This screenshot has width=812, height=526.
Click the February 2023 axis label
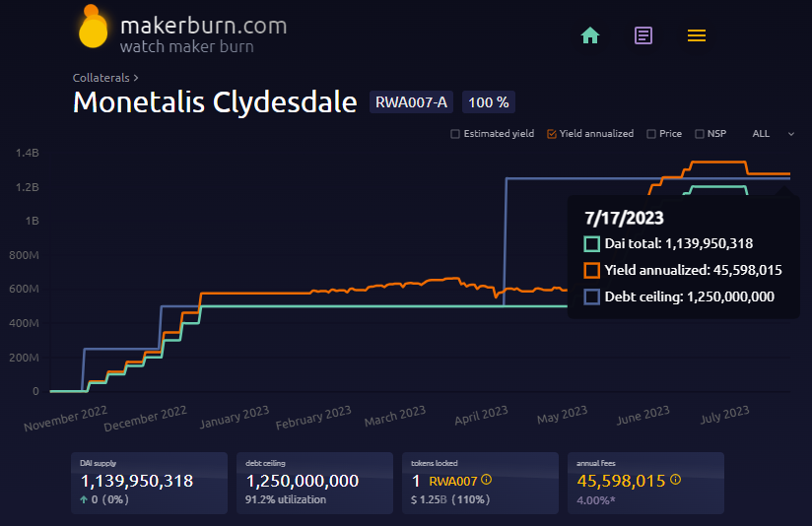313,418
